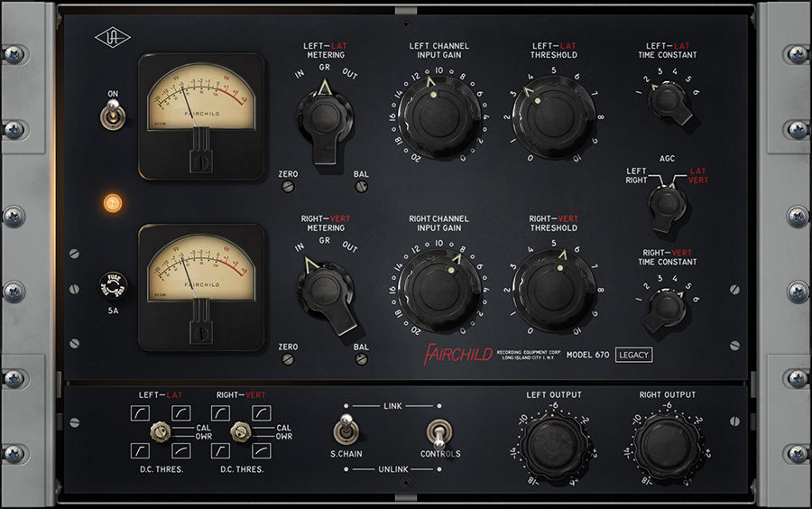Click the red Fairchild logo
812x509 pixels.
coord(457,354)
